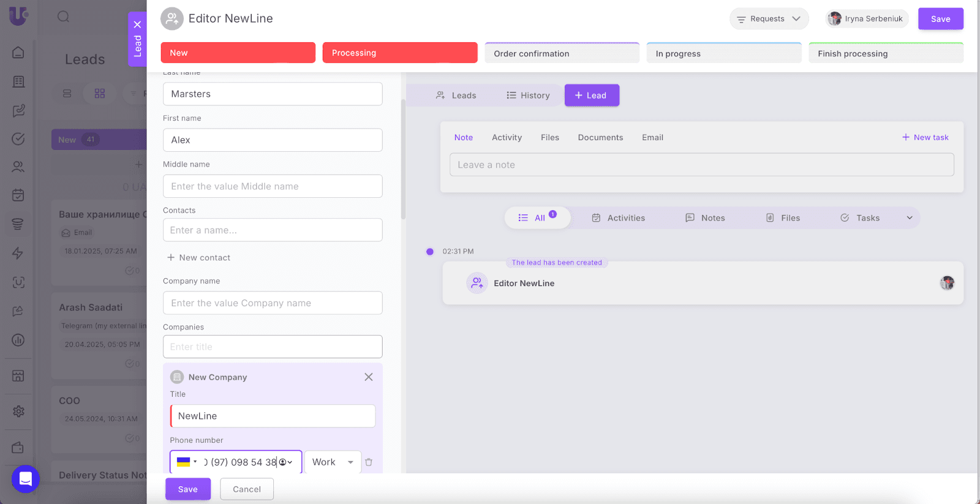Open the country flag code selector
The width and height of the screenshot is (980, 504).
(x=187, y=462)
